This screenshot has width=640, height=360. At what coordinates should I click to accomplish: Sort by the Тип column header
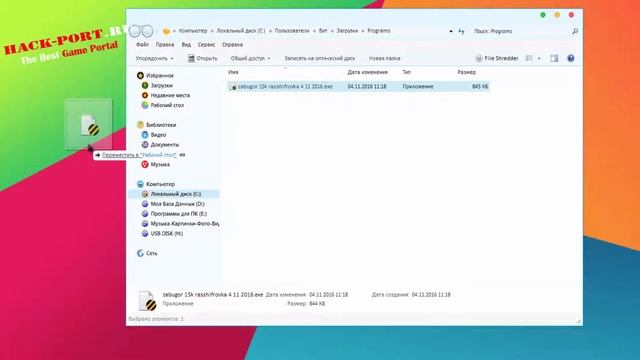coord(407,72)
